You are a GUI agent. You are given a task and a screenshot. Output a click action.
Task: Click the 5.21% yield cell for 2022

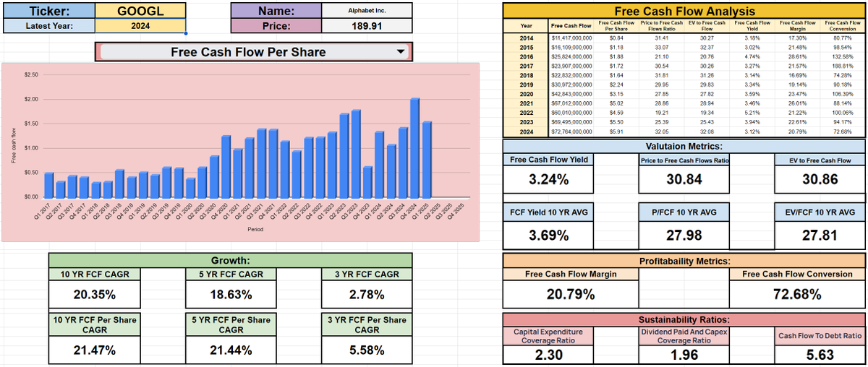point(752,113)
